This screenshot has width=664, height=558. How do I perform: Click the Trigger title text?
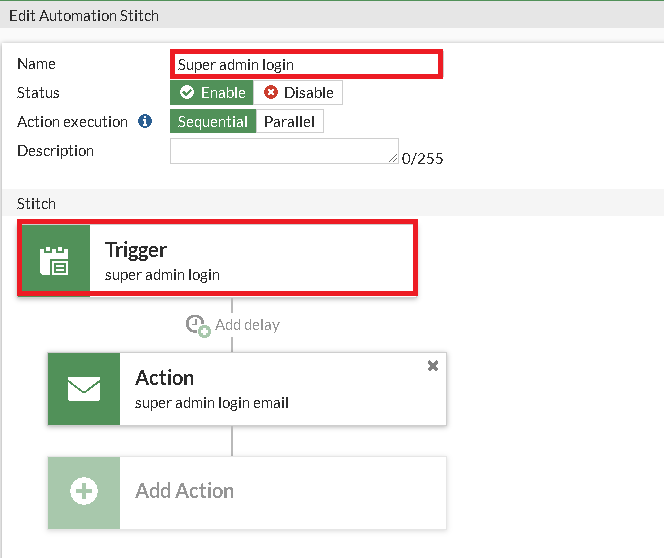pyautogui.click(x=136, y=250)
